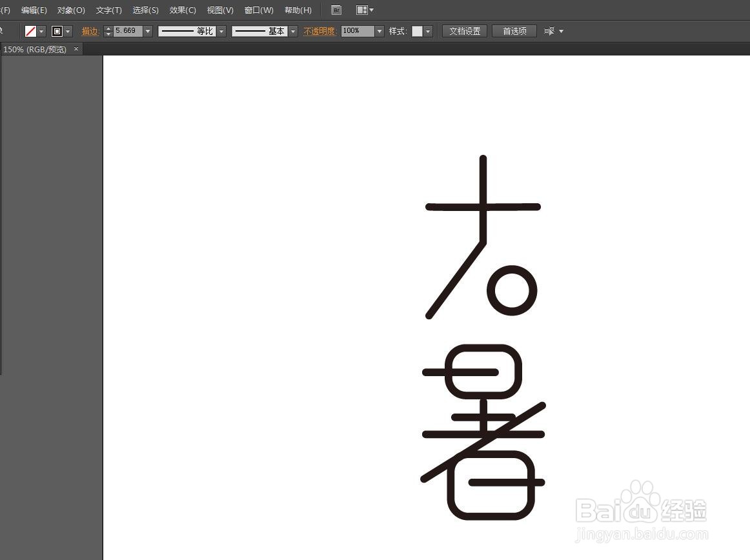Screen dimensions: 750x560
Task: Select the 150% (RGB/预览) document tab
Action: click(x=35, y=49)
